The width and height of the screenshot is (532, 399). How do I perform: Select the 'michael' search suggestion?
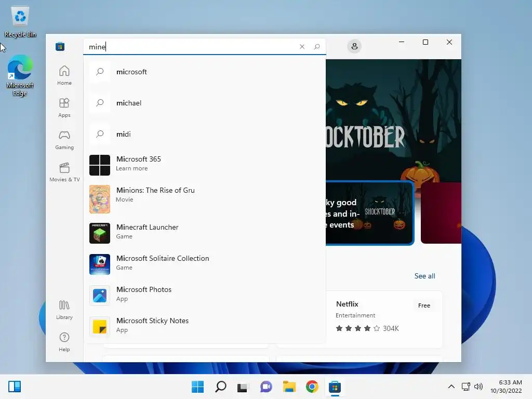pos(205,103)
